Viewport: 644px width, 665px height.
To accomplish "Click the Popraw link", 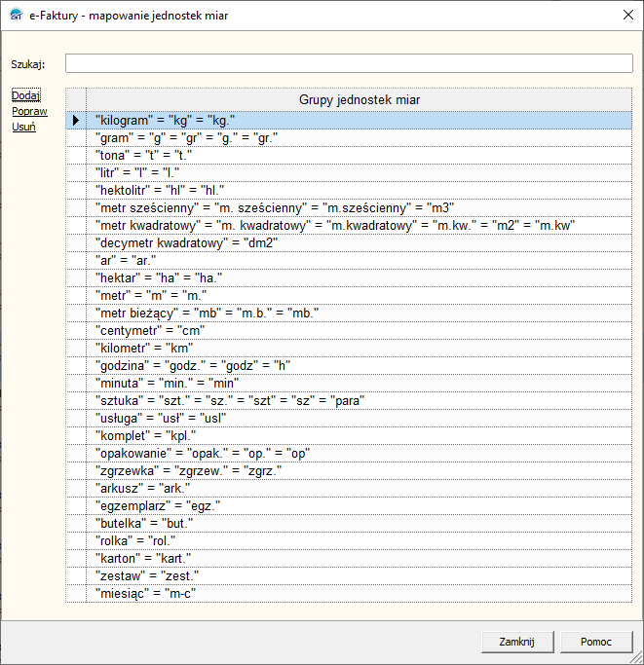I will (29, 111).
